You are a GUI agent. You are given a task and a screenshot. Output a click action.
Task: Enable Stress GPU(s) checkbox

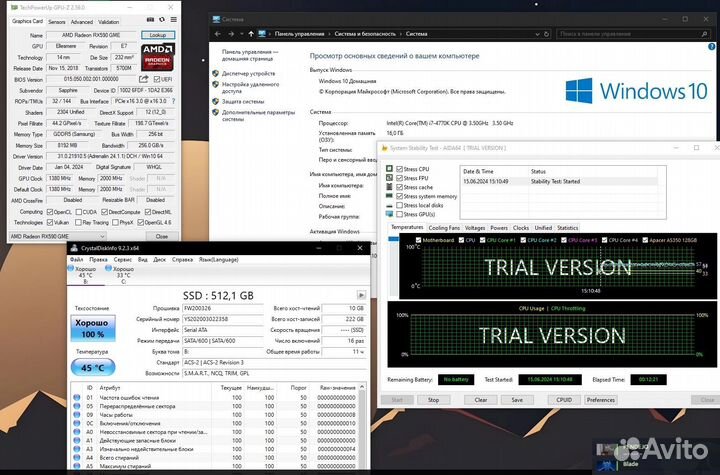click(399, 214)
